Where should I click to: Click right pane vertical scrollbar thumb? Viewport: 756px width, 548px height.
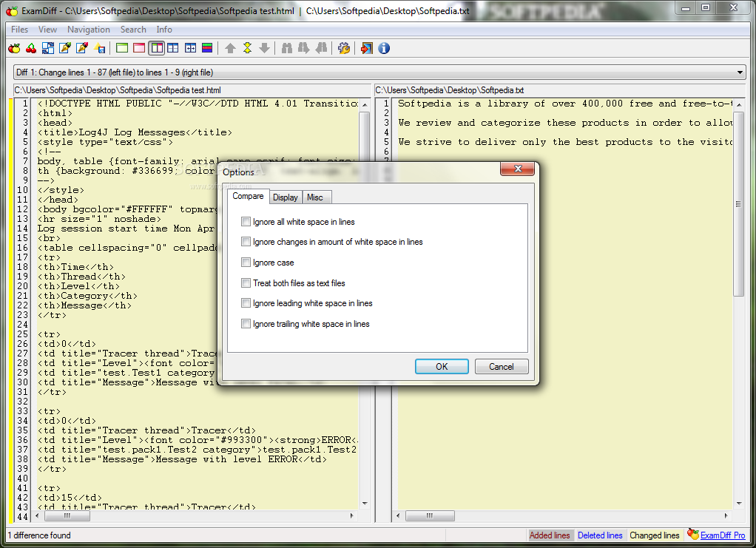click(x=738, y=204)
